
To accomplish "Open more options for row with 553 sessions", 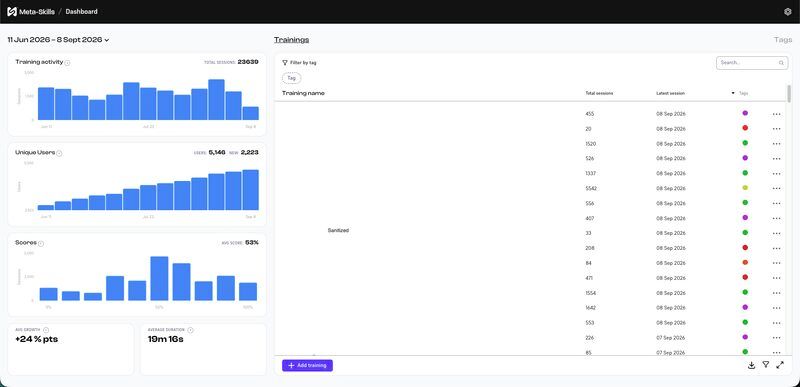I will (777, 323).
